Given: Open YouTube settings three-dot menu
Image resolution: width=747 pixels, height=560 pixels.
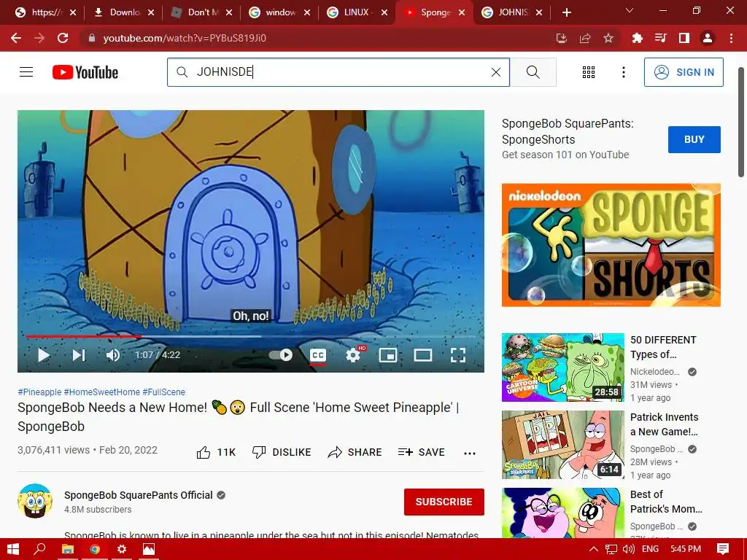Looking at the screenshot, I should click(x=623, y=72).
